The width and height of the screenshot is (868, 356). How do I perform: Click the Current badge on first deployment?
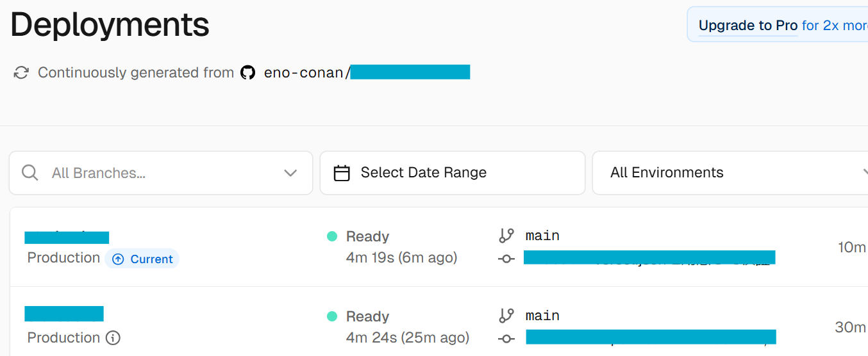point(142,259)
